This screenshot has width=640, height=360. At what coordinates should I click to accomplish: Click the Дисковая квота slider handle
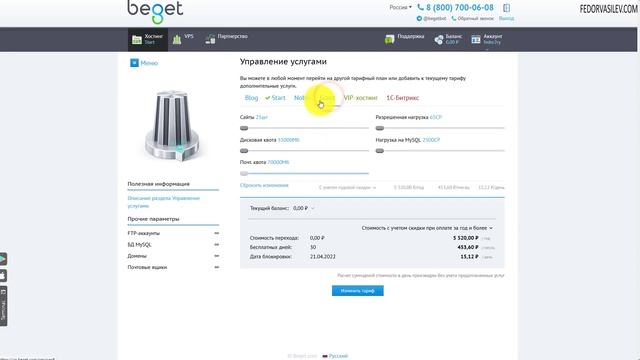coord(244,151)
